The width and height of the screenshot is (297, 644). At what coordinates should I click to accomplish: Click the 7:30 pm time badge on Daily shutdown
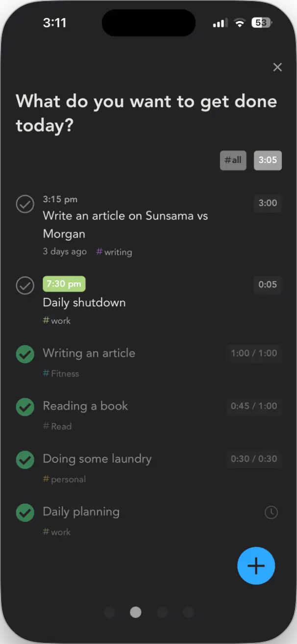point(64,284)
